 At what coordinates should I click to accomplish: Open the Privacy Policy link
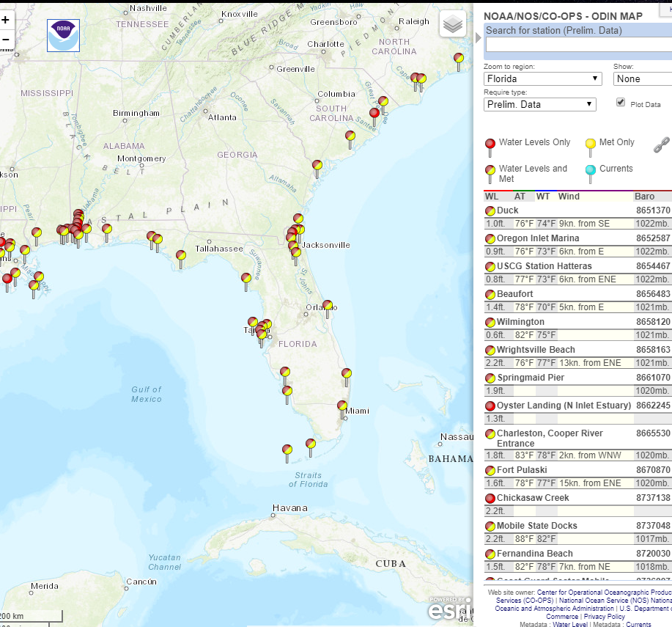coord(605,616)
